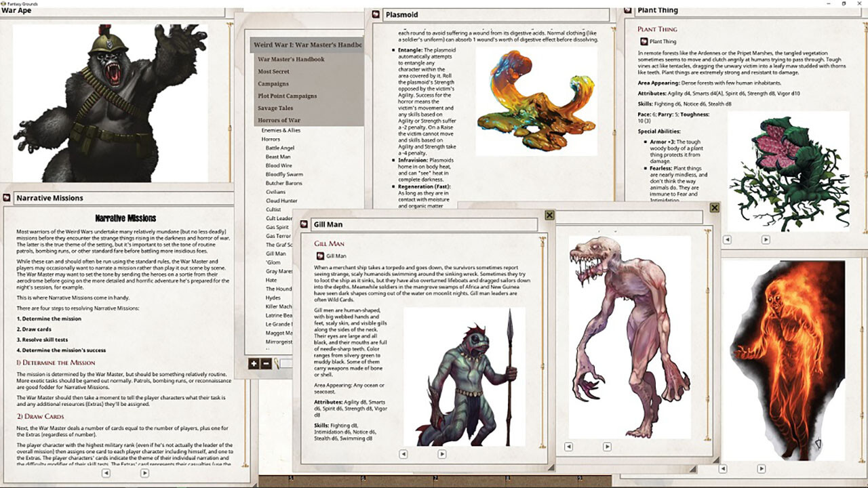This screenshot has width=868, height=488.
Task: Open the Enemies & Allies entry
Action: (x=281, y=130)
